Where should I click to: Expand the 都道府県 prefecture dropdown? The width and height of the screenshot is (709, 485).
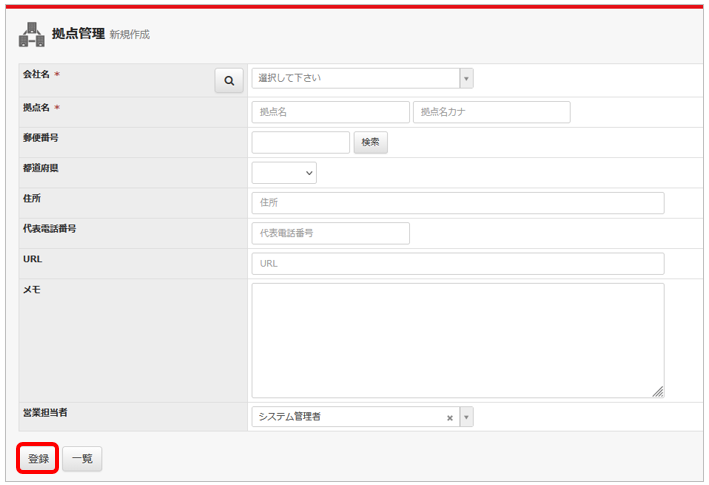285,173
